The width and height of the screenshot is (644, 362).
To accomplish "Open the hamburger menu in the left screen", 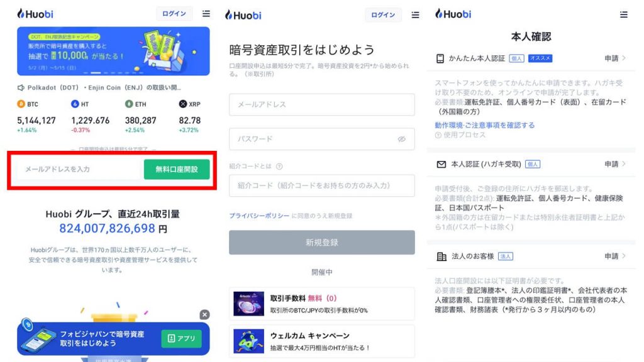I will tap(206, 14).
